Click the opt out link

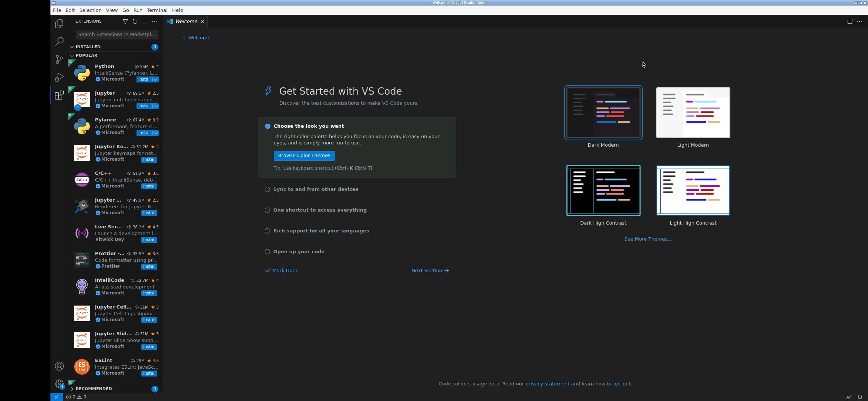622,384
